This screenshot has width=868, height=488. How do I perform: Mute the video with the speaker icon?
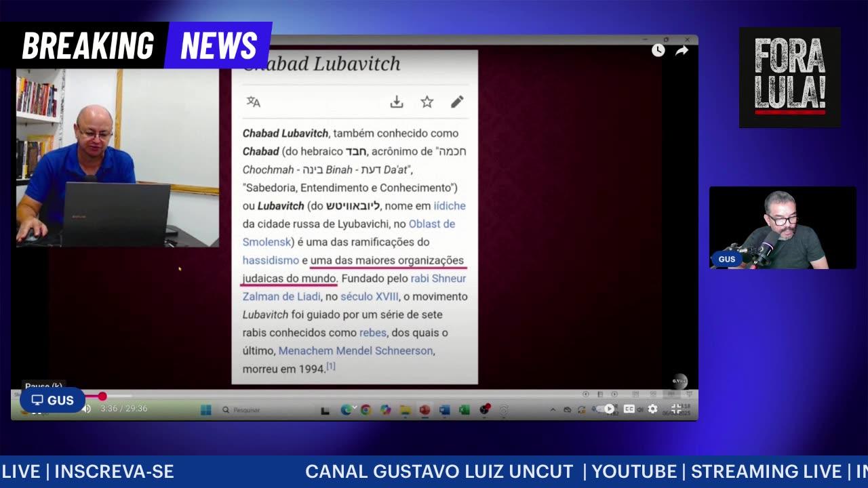click(x=87, y=409)
